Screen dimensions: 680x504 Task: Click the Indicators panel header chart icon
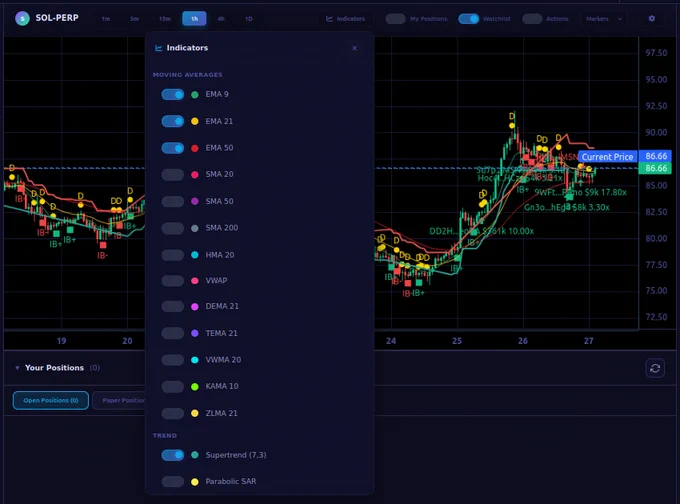click(159, 48)
